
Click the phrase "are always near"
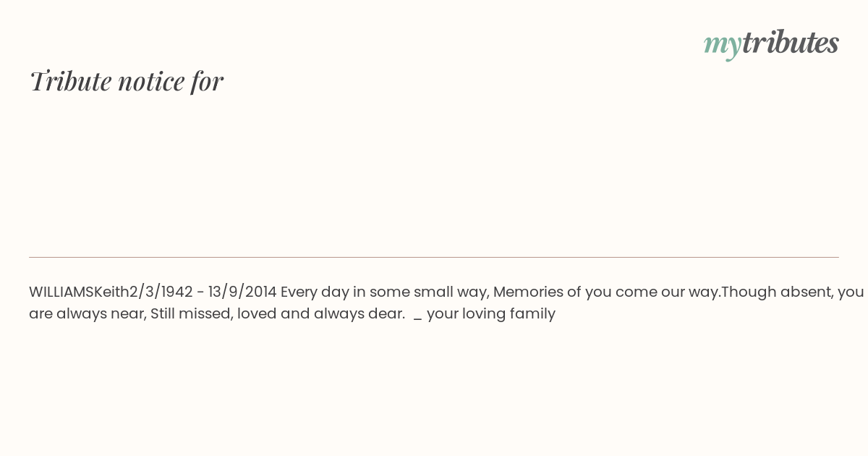click(85, 314)
